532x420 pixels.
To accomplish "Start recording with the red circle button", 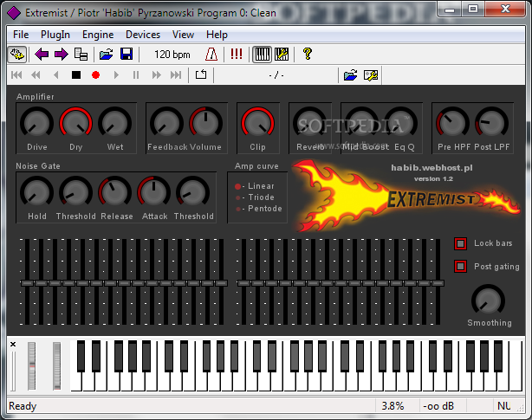I will tap(95, 75).
